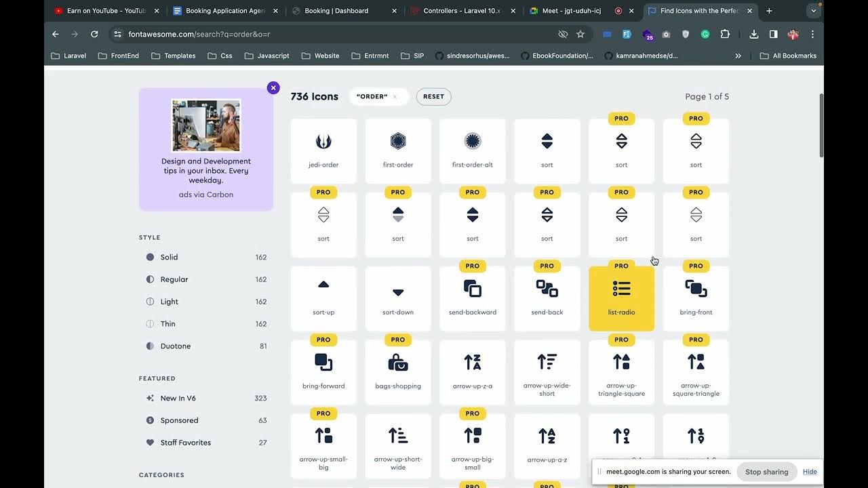
Task: Close the Carbon ad panel
Action: click(273, 87)
